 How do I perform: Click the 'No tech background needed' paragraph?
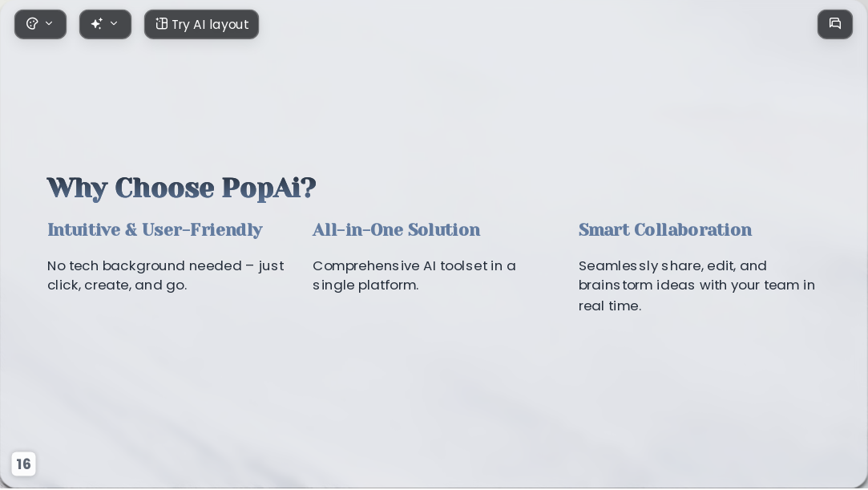coord(166,275)
